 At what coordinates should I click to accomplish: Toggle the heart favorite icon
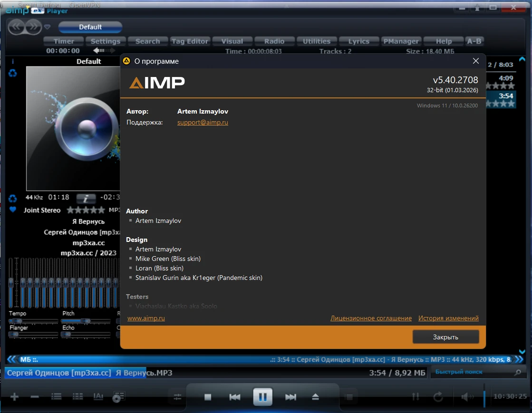[13, 210]
